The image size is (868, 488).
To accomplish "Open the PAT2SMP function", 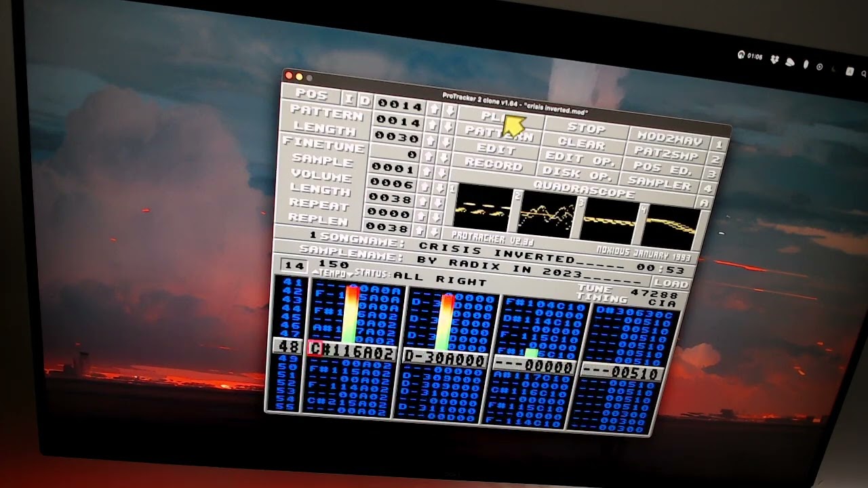I will tap(667, 154).
